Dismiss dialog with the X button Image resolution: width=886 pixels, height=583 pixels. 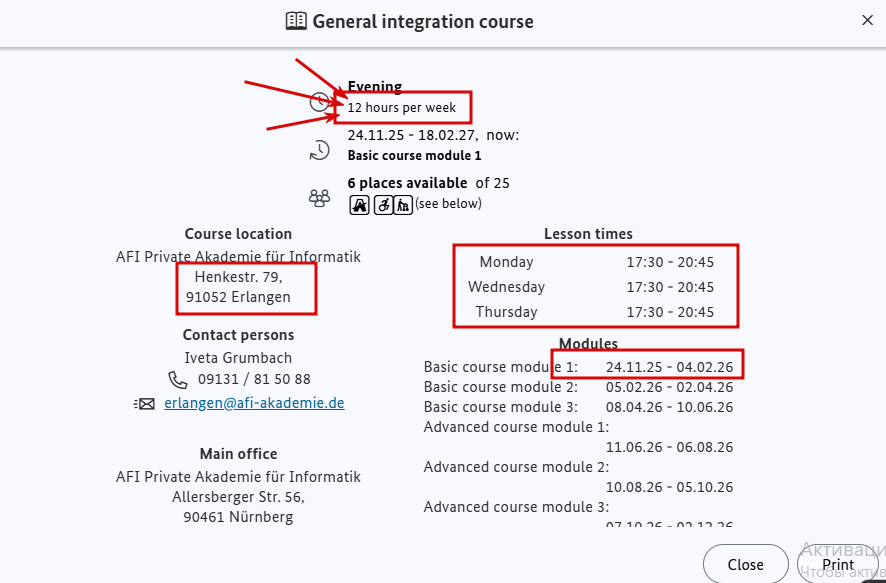[x=867, y=20]
